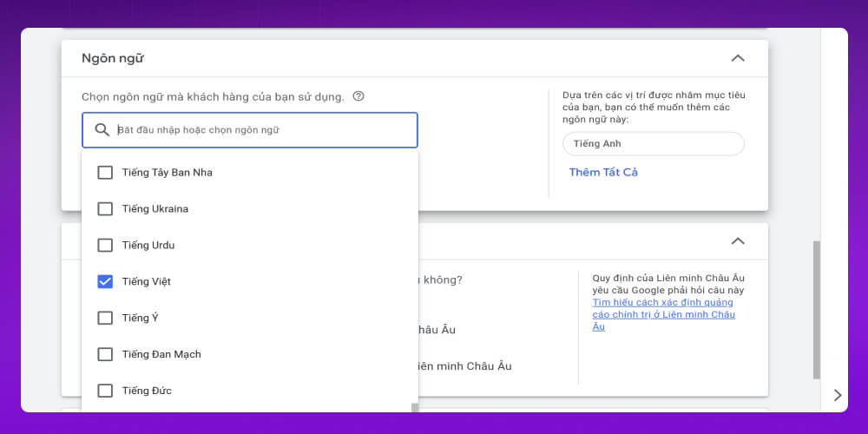Open the EU political ads learn-more link
Viewport: 868px width, 434px height.
[x=663, y=314]
